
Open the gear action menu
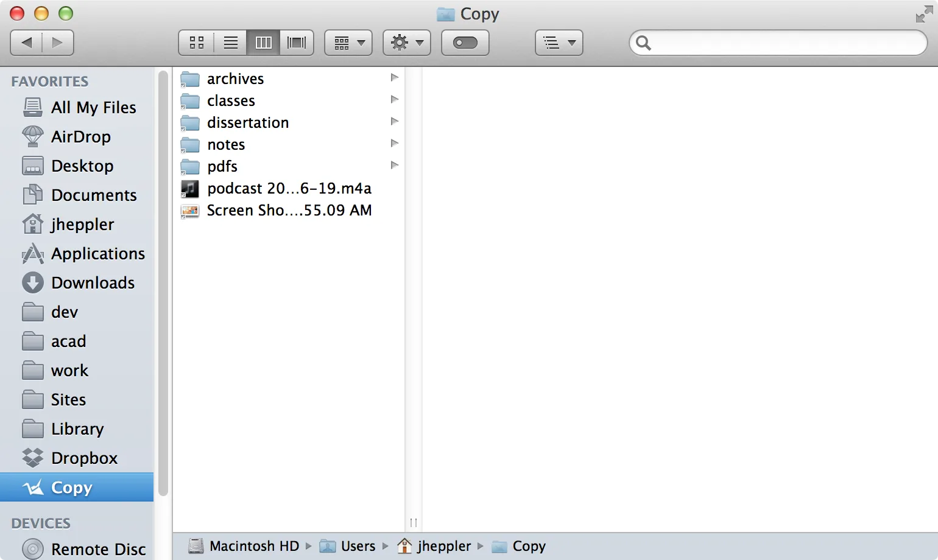pos(407,43)
